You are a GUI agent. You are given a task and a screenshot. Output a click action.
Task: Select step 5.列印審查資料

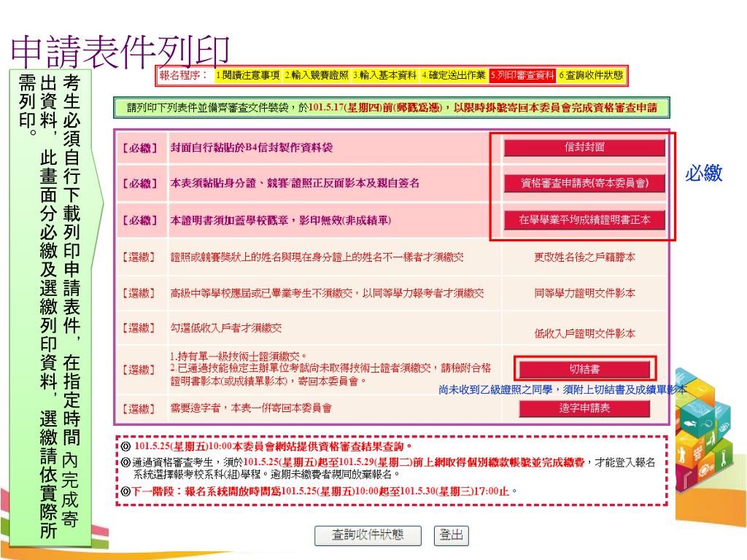pyautogui.click(x=522, y=75)
